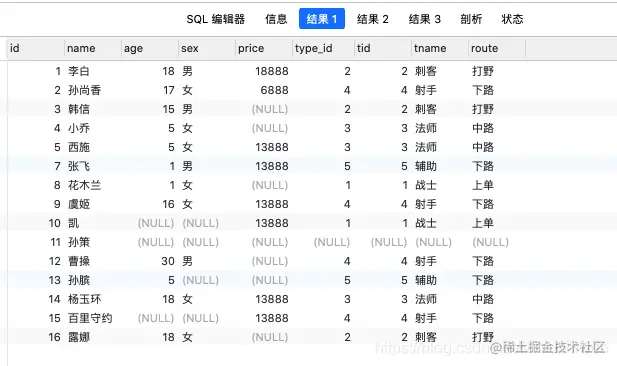
Task: Select the name cell 露娜
Action: (x=79, y=337)
